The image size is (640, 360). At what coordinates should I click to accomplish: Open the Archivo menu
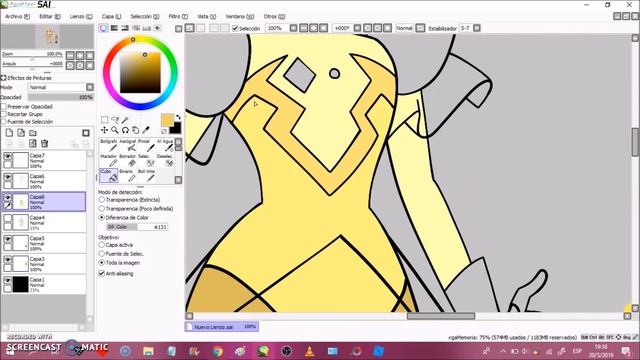[x=18, y=16]
